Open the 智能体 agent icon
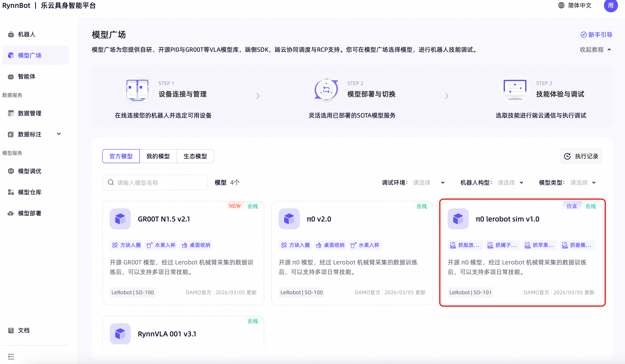The width and height of the screenshot is (625, 364). tap(11, 76)
